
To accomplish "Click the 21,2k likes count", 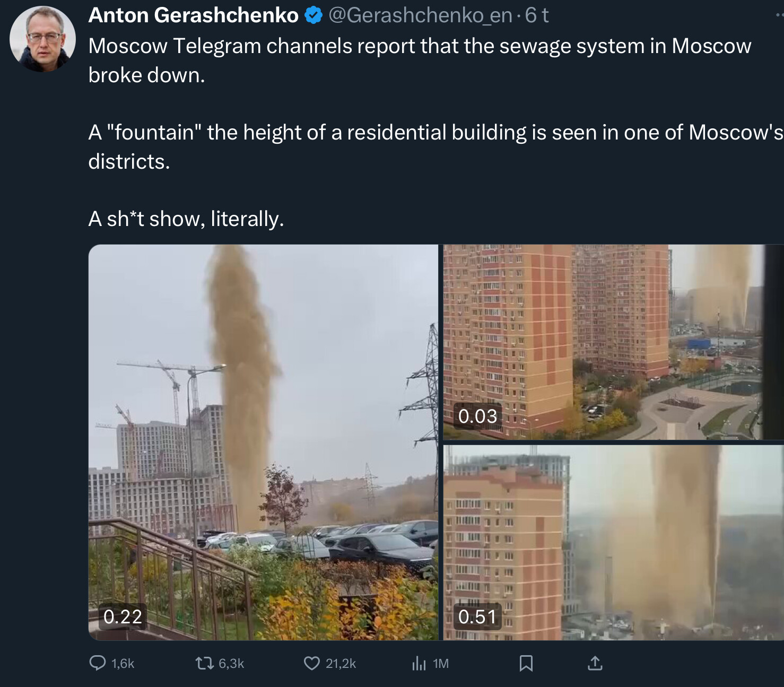I will pos(341,664).
